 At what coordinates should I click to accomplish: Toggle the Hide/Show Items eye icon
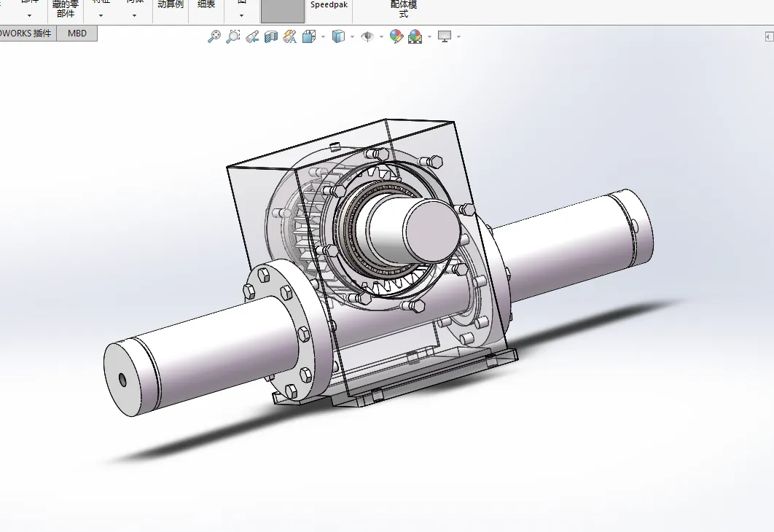pos(367,36)
